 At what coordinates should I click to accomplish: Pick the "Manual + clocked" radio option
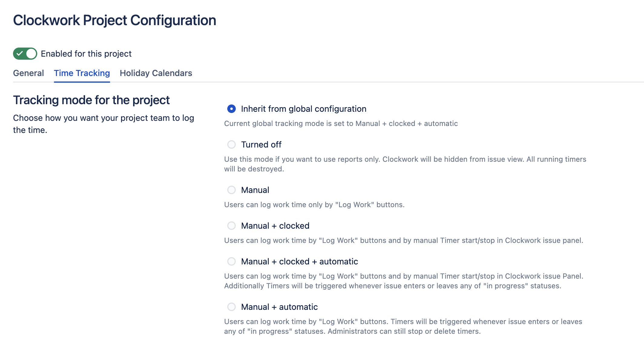click(232, 226)
